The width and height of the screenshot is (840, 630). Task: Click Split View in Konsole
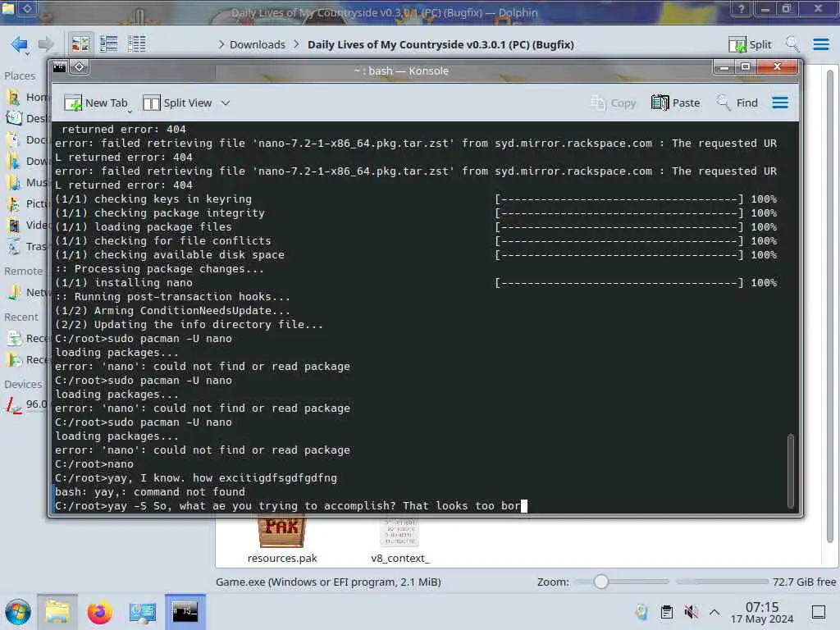(x=178, y=103)
